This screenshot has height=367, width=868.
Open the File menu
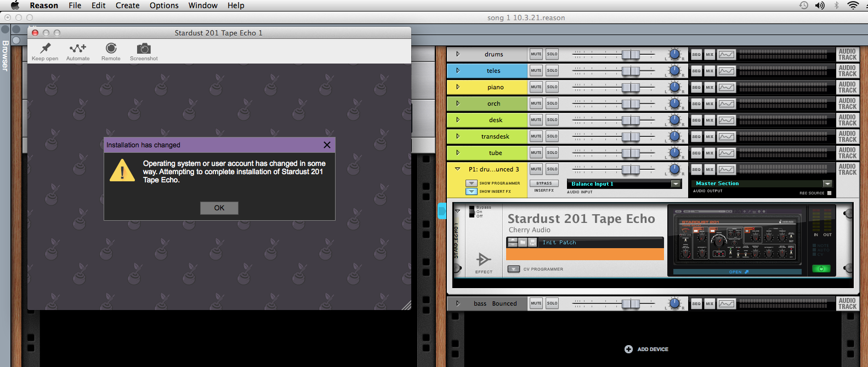75,5
